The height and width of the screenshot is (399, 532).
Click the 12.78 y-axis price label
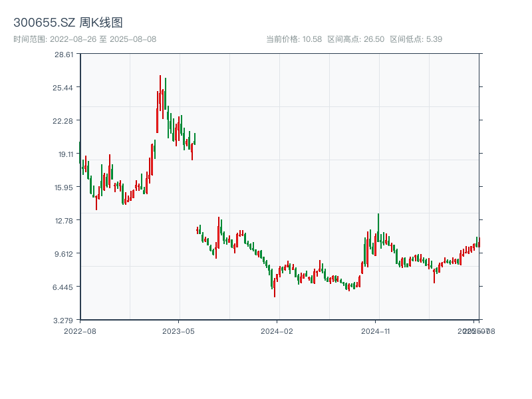[x=64, y=221]
